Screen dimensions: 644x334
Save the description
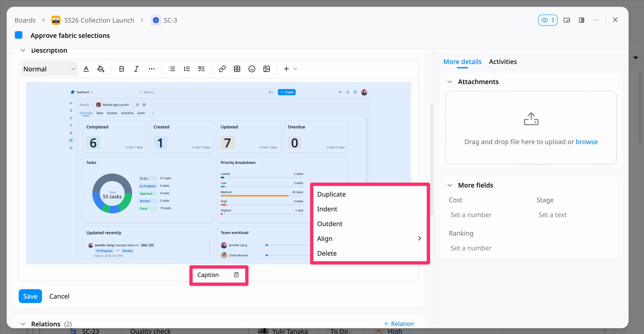tap(30, 296)
